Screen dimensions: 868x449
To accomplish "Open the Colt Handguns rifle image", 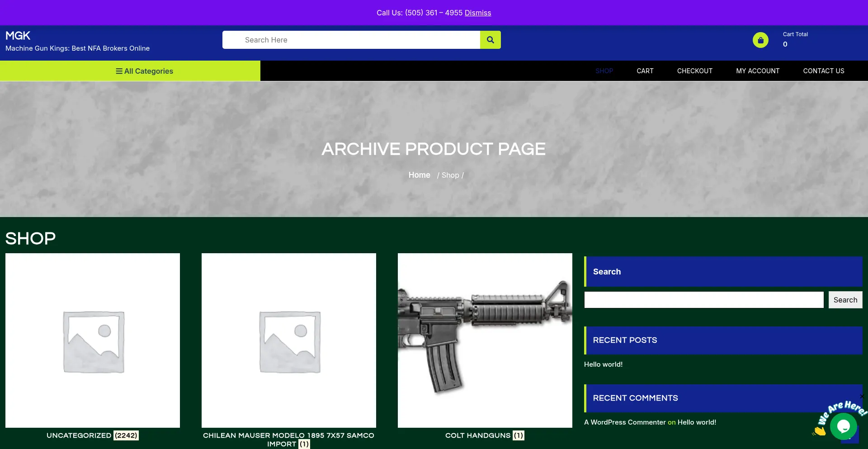I will pyautogui.click(x=485, y=340).
